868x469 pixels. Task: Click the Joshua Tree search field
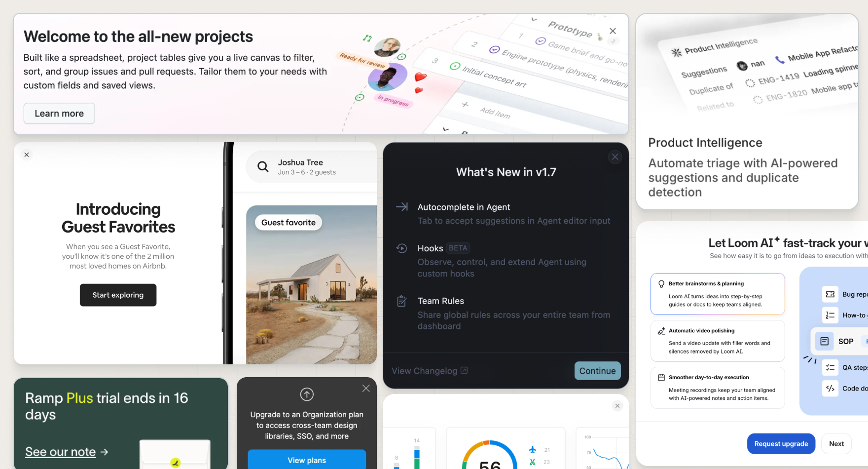[x=311, y=167]
